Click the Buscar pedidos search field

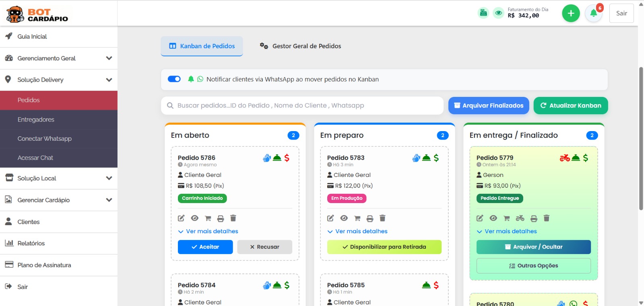click(302, 105)
